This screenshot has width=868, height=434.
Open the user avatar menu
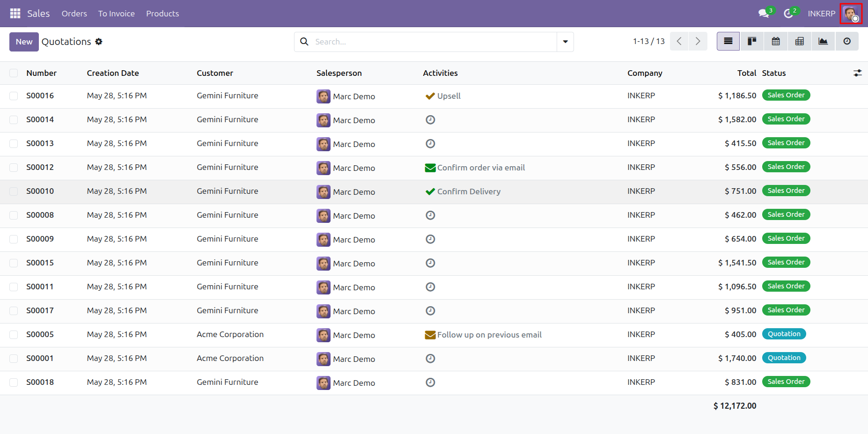851,14
